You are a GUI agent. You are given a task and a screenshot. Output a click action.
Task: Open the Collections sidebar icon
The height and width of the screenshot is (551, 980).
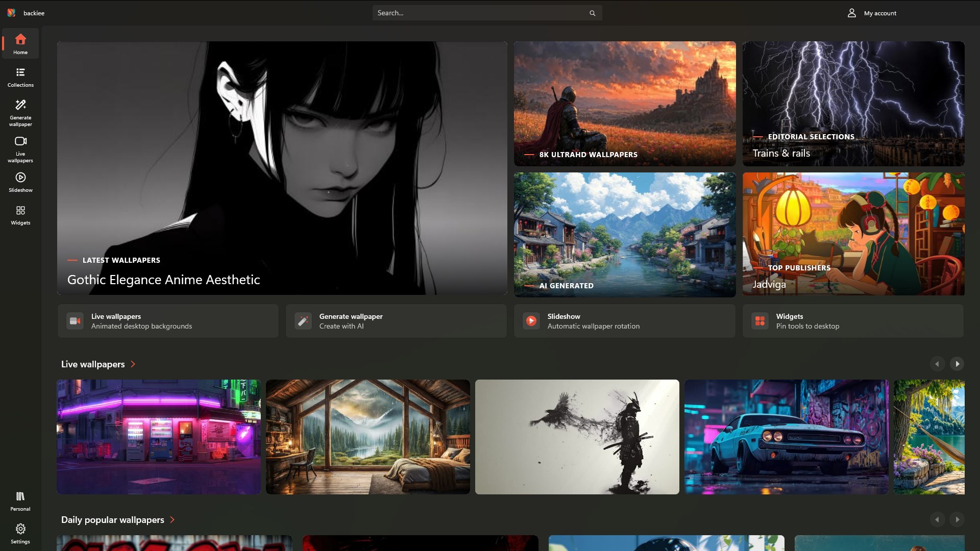click(20, 72)
